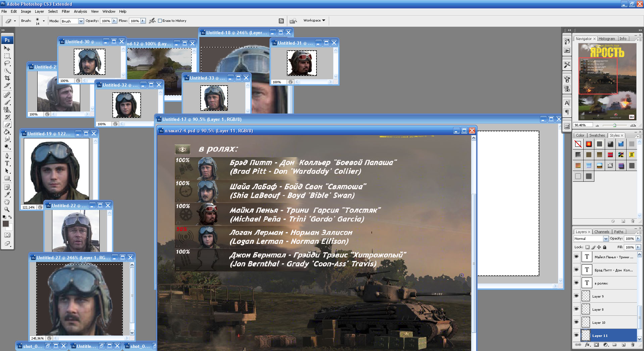Select the Horizontal Type tool

[7, 163]
